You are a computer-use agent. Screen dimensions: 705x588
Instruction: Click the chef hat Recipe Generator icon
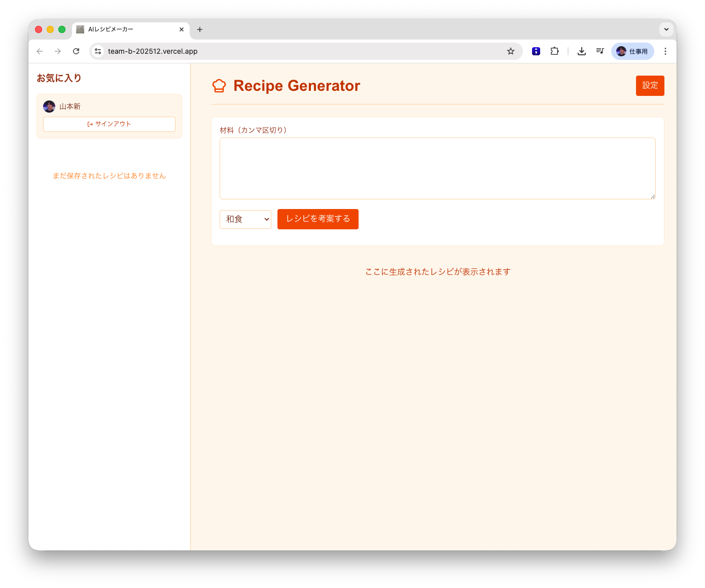coord(219,86)
